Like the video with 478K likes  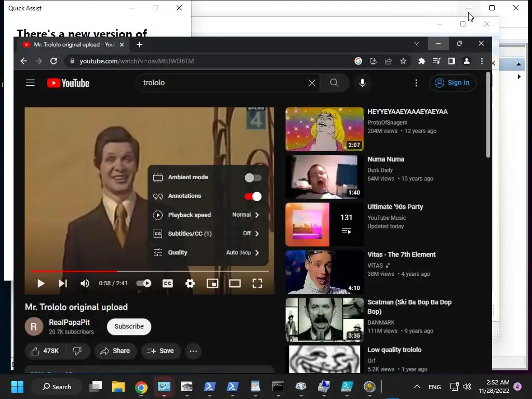click(x=44, y=351)
